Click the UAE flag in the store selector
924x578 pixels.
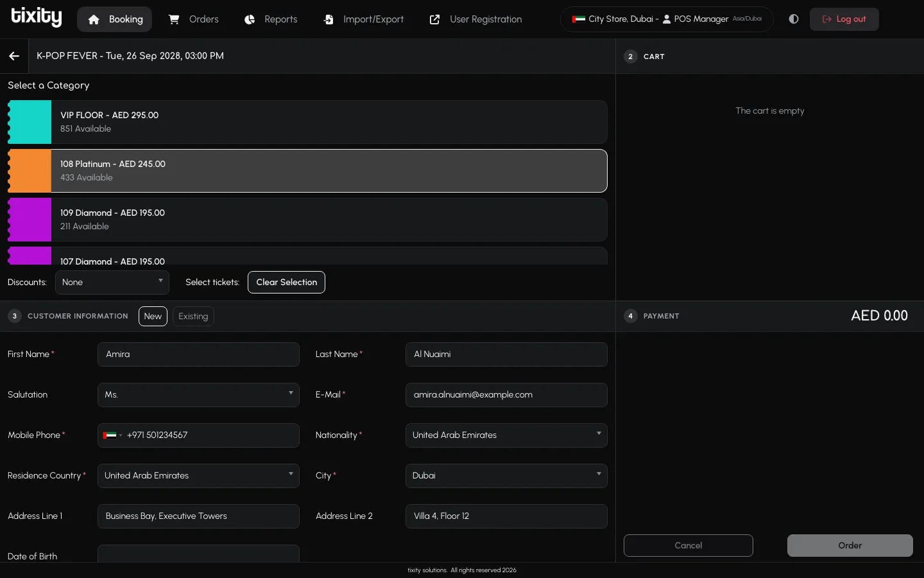pos(579,19)
